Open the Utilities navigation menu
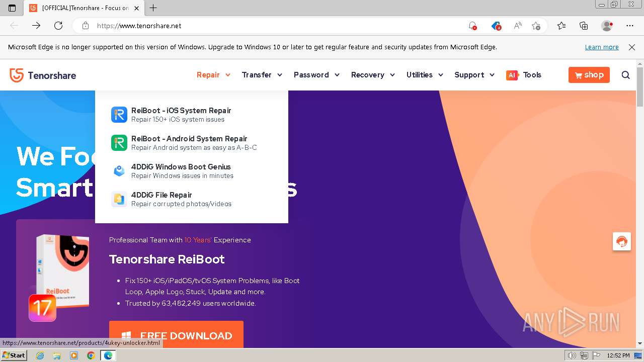This screenshot has width=644, height=362. [x=419, y=75]
